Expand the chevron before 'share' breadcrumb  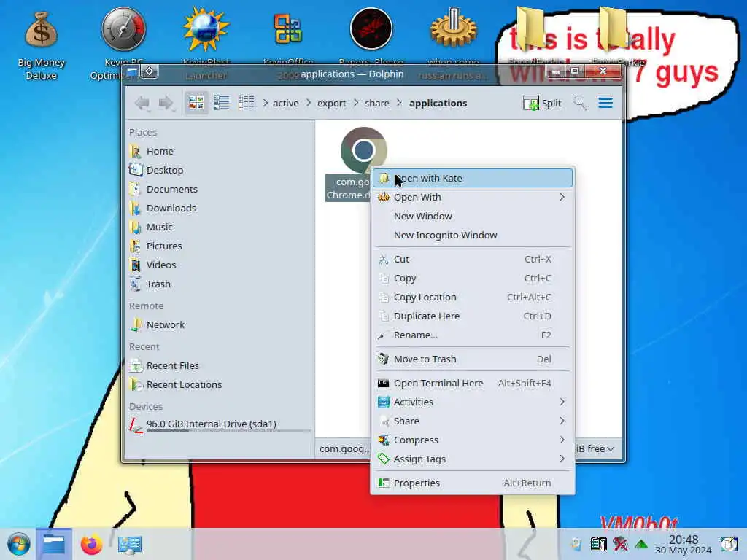coord(356,103)
